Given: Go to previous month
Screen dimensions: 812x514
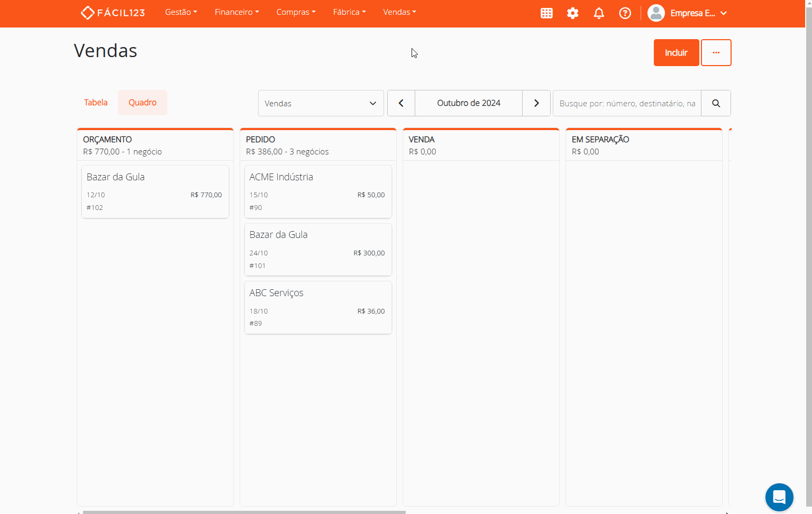Looking at the screenshot, I should tap(401, 103).
